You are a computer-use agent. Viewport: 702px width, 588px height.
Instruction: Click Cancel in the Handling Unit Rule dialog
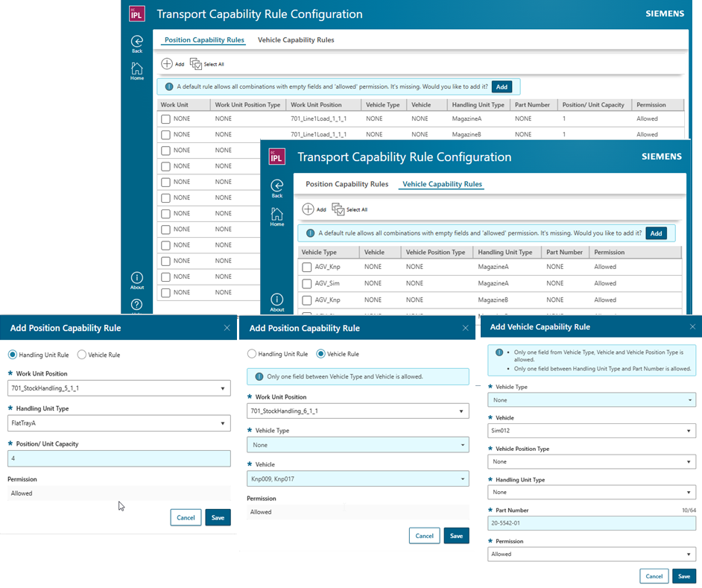tap(186, 517)
